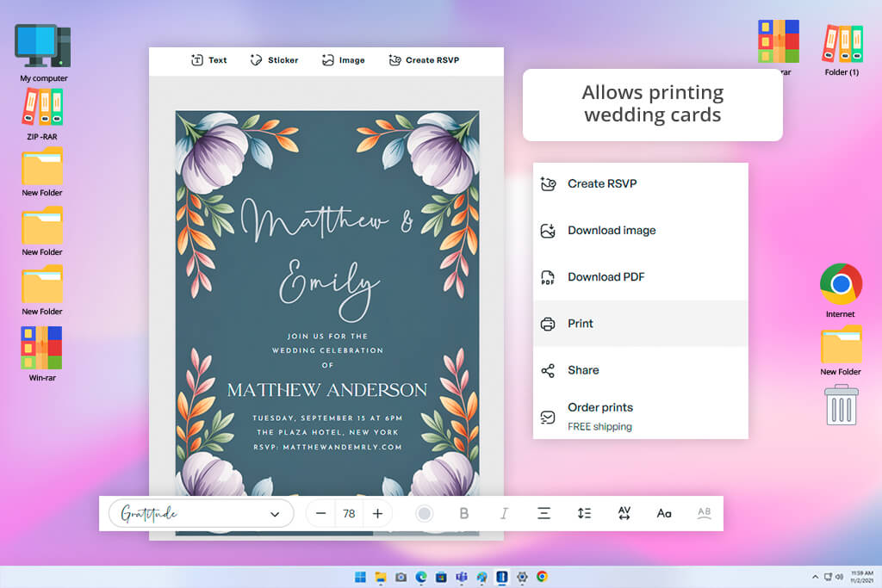Launch Microsoft Edge from the taskbar
The height and width of the screenshot is (588, 882).
420,577
